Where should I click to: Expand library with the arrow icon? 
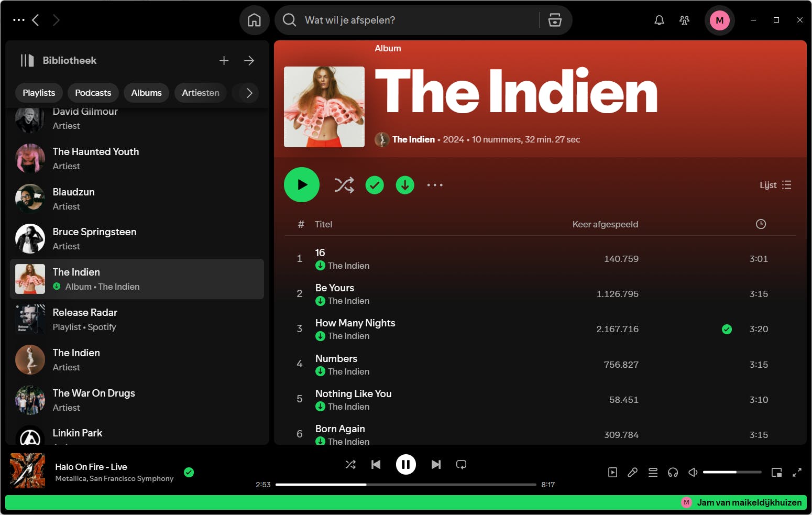pos(249,60)
